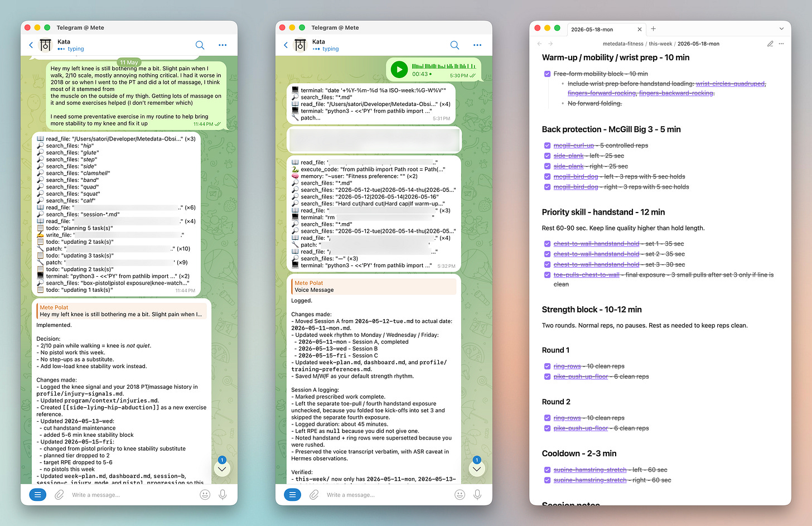Click edit pencil icon in Obsidian note
Image resolution: width=812 pixels, height=526 pixels.
[x=770, y=44]
